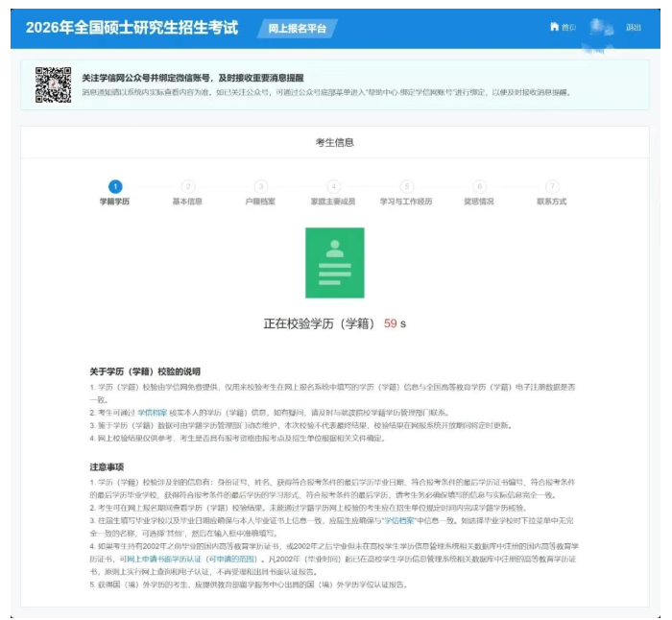Select step 5 circle 学习与工作经历
Screen dimensions: 672x620
point(406,186)
